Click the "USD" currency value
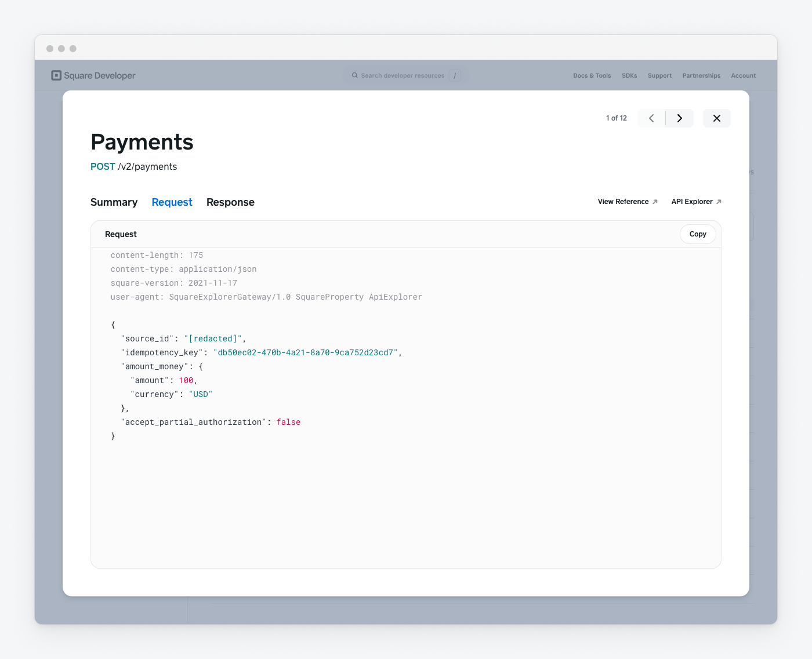 pos(201,394)
